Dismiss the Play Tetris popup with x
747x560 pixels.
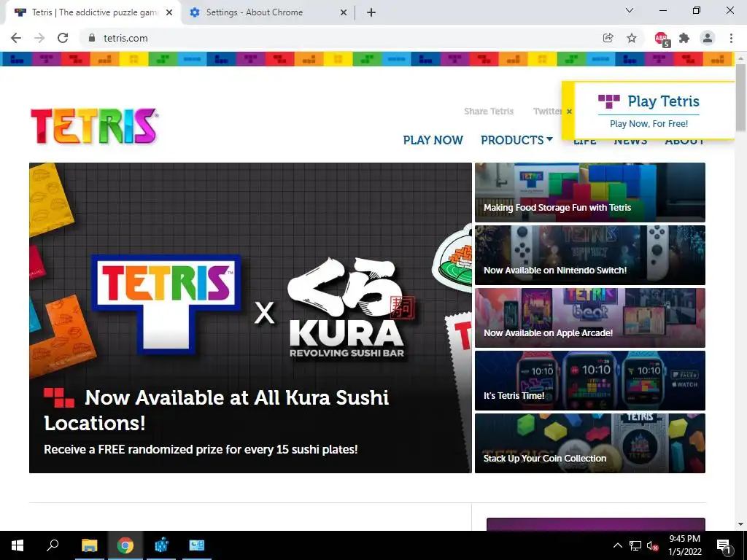pyautogui.click(x=569, y=111)
